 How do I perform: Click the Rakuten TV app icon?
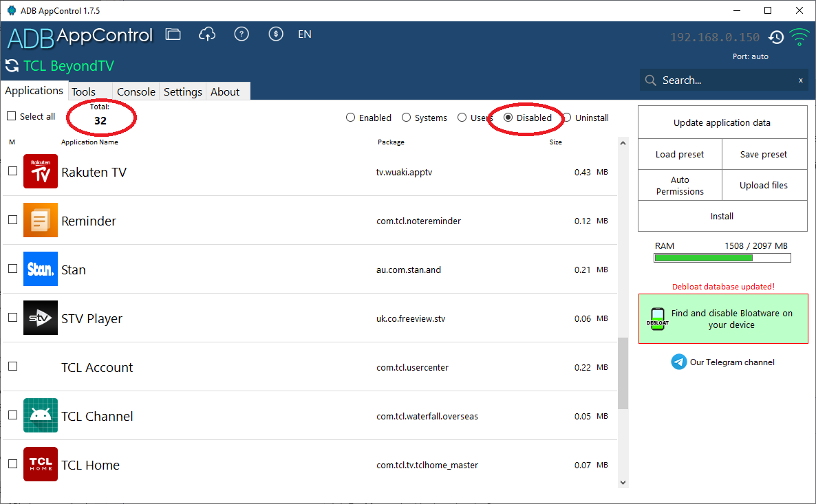click(x=41, y=171)
